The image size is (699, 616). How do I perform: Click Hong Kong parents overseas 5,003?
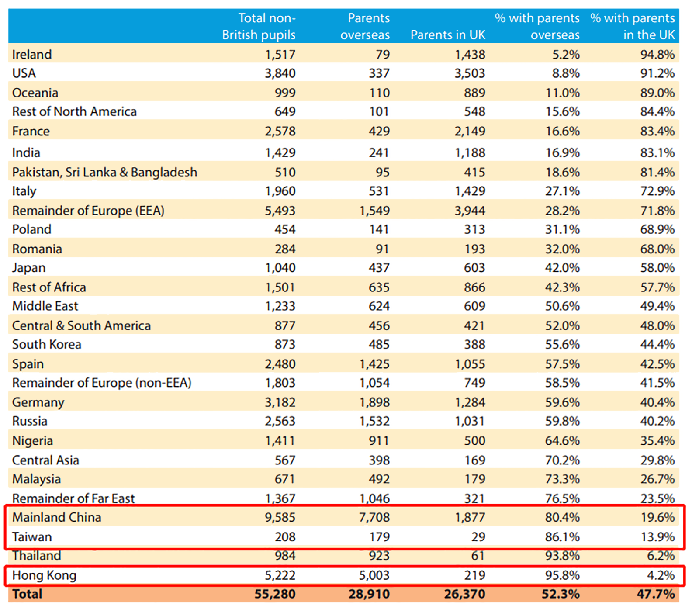click(374, 575)
